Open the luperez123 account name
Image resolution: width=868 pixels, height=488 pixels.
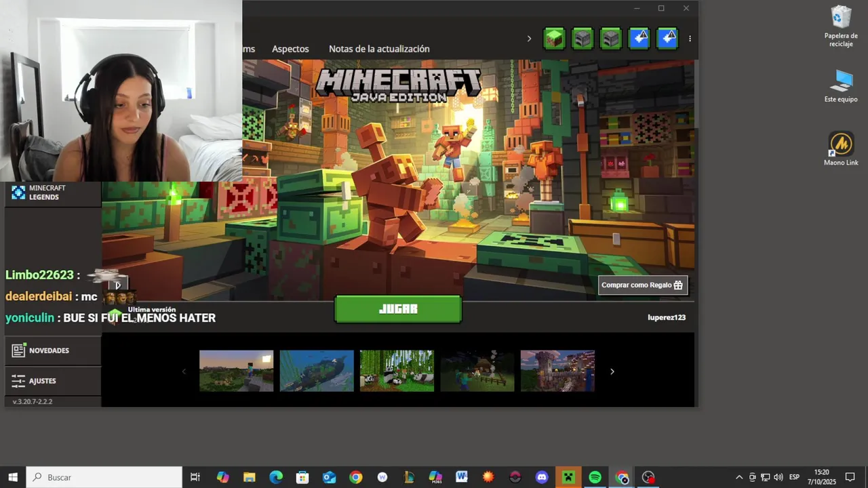pos(667,317)
